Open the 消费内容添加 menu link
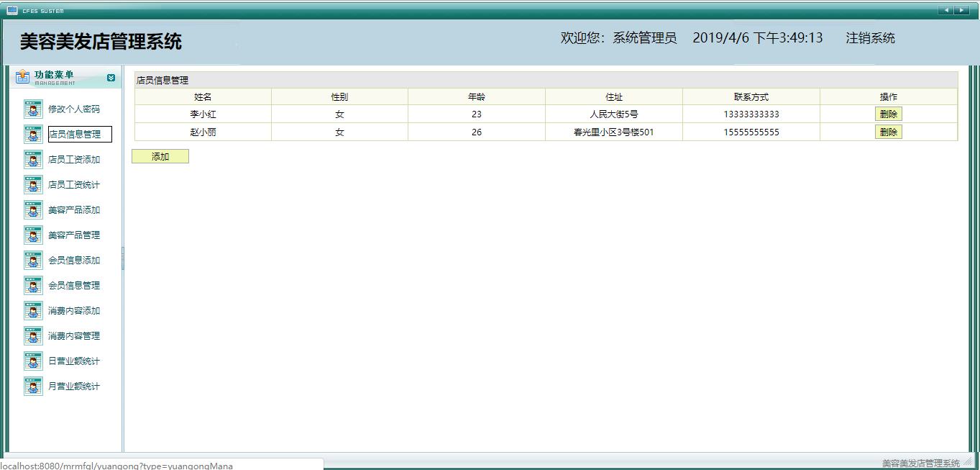Image resolution: width=980 pixels, height=470 pixels. click(74, 311)
